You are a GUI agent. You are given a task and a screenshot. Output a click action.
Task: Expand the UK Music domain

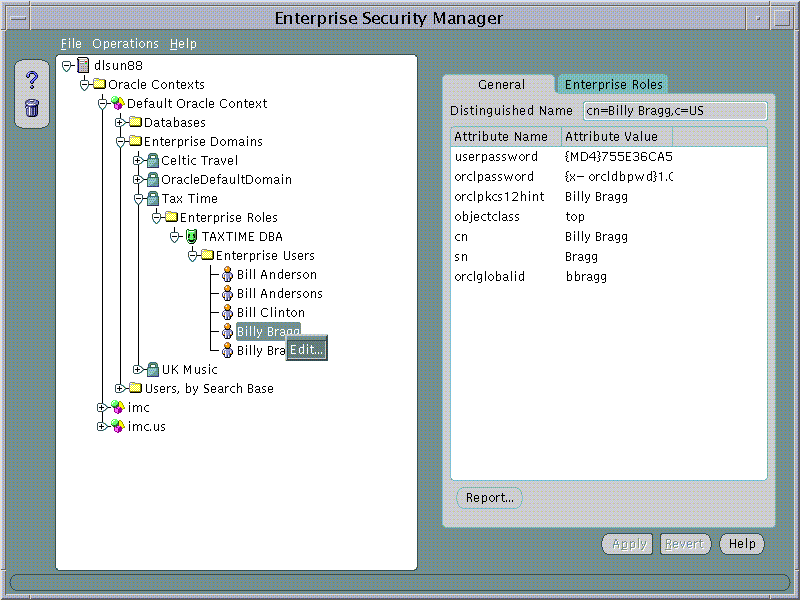coord(137,369)
